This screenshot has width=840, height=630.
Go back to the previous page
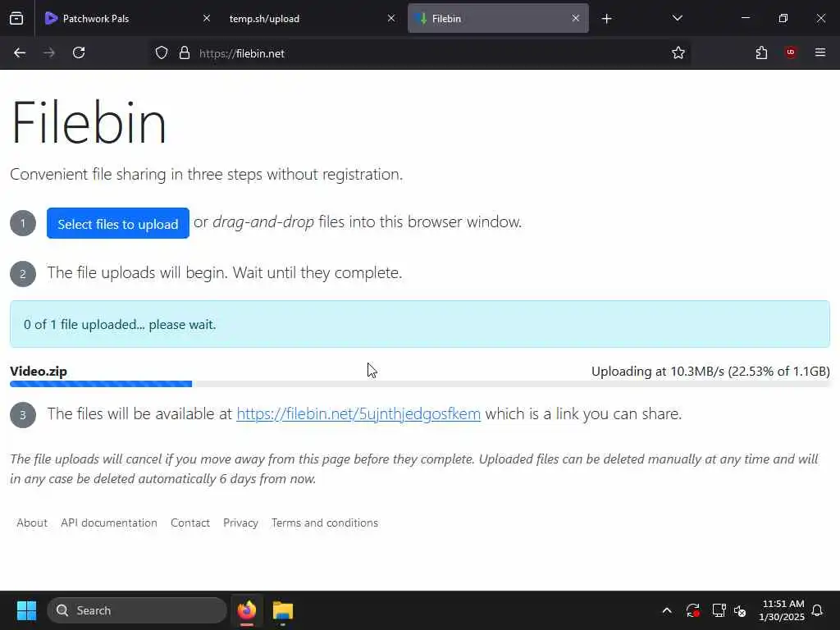[20, 53]
